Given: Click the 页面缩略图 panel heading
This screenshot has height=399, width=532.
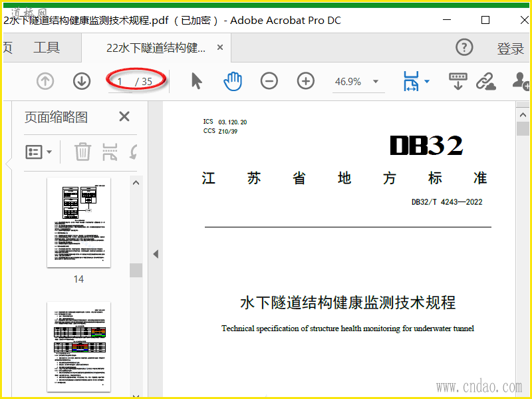Looking at the screenshot, I should pyautogui.click(x=57, y=117).
